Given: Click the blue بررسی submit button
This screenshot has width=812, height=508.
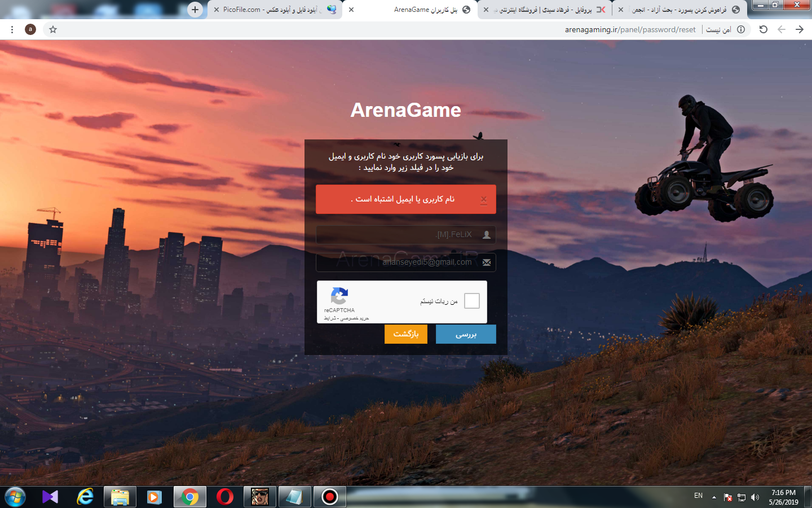Looking at the screenshot, I should click(466, 334).
